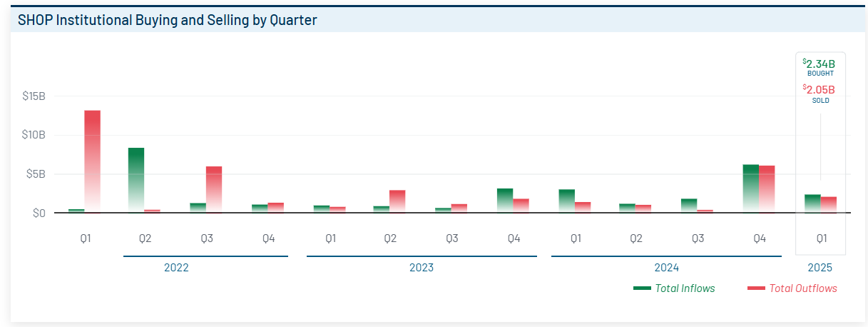
Task: Select the Q1 2024 green inflows bar
Action: 566,201
